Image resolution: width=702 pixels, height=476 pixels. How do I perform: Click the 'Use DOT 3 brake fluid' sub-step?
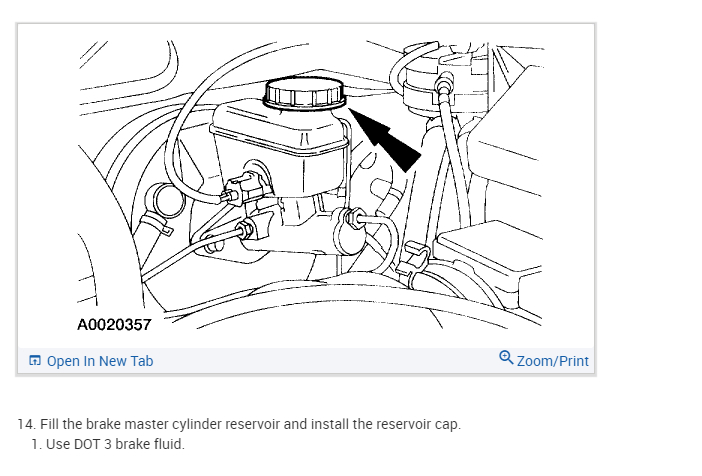pos(108,444)
